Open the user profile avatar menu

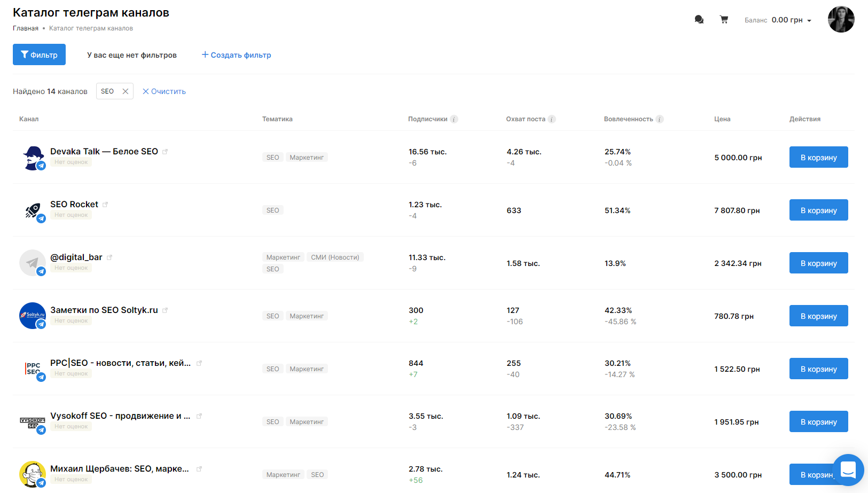click(841, 20)
